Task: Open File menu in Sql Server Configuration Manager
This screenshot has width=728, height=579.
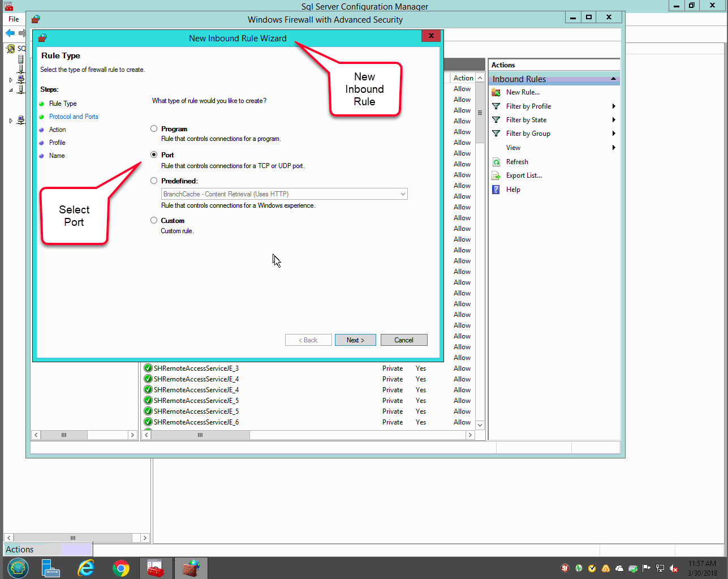Action: click(14, 19)
